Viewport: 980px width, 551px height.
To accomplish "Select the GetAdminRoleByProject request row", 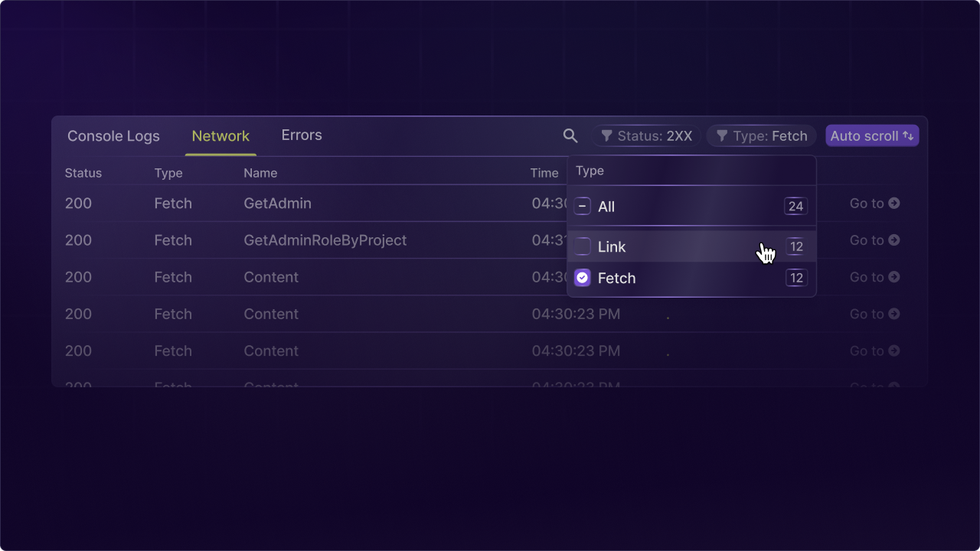I will [325, 240].
